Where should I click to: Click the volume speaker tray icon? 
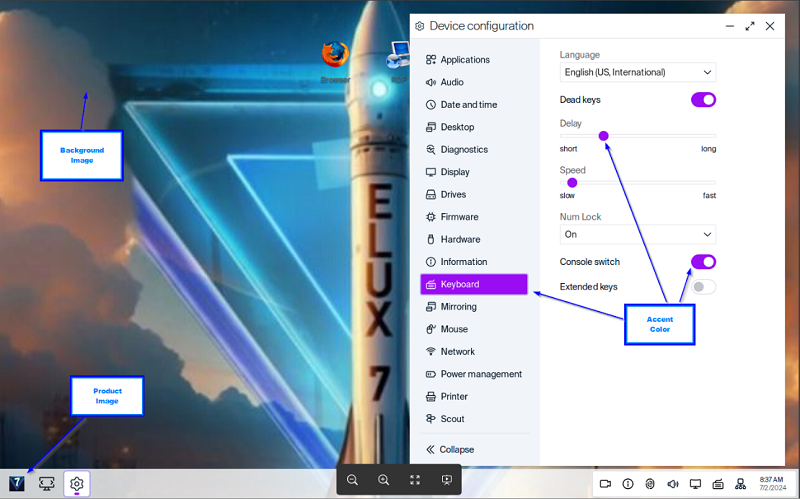[673, 484]
